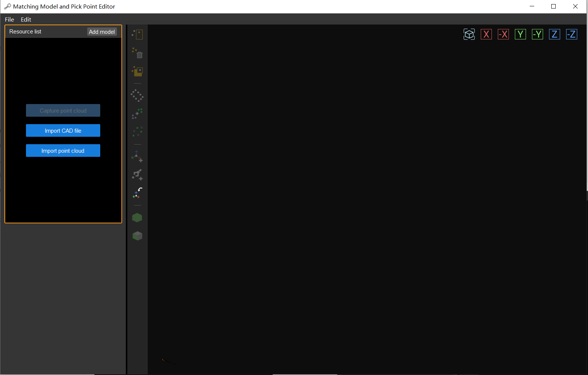Click the delete selected points trash icon

[137, 53]
